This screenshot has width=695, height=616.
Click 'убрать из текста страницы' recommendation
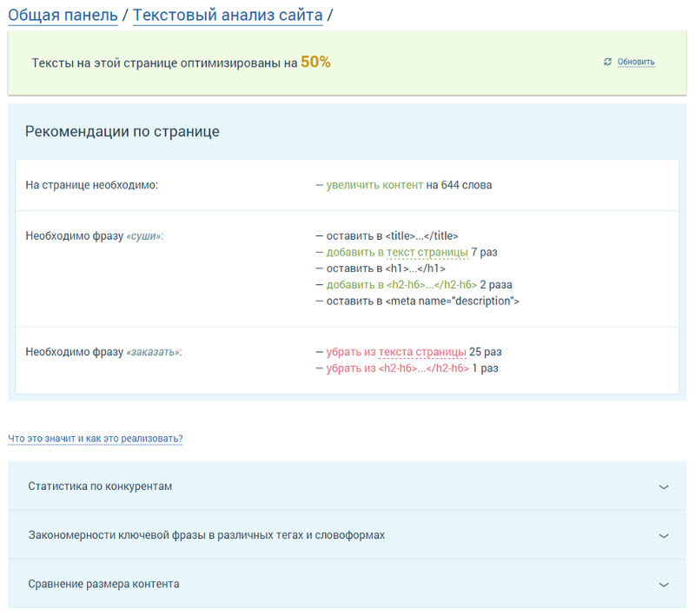click(396, 352)
